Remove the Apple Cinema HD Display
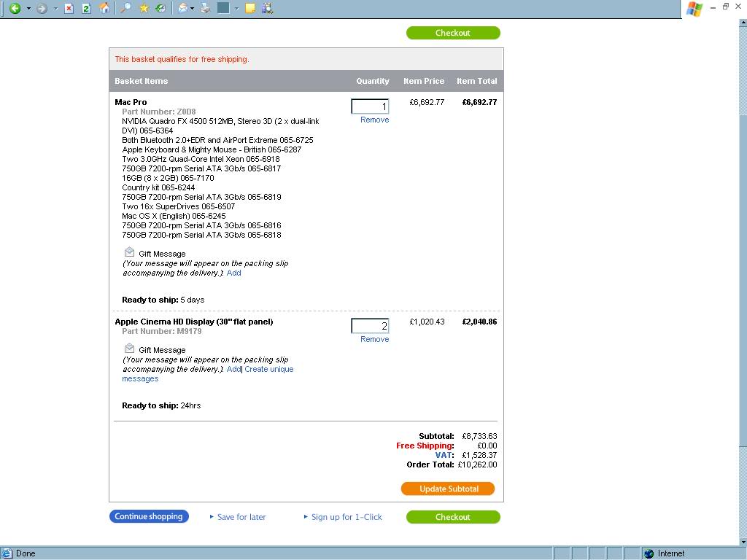The image size is (747, 560). (x=374, y=340)
